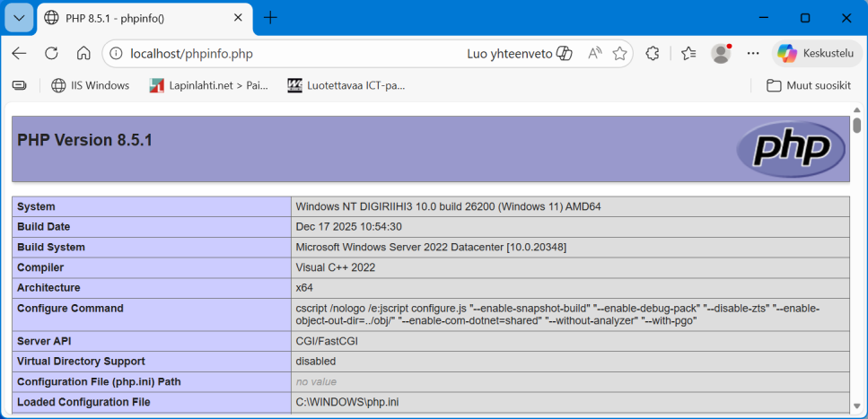Viewport: 868px width, 419px height.
Task: Select the Windows NT DIGIRIIHI3 system value
Action: tap(449, 206)
